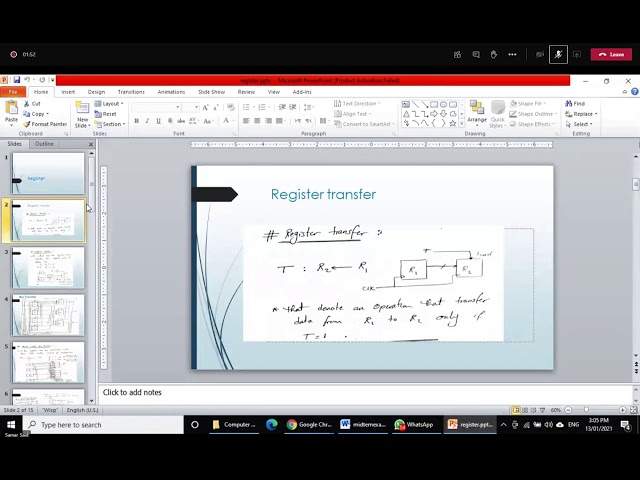Click zoom out minus button
Image resolution: width=640 pixels, height=480 pixels.
click(568, 410)
